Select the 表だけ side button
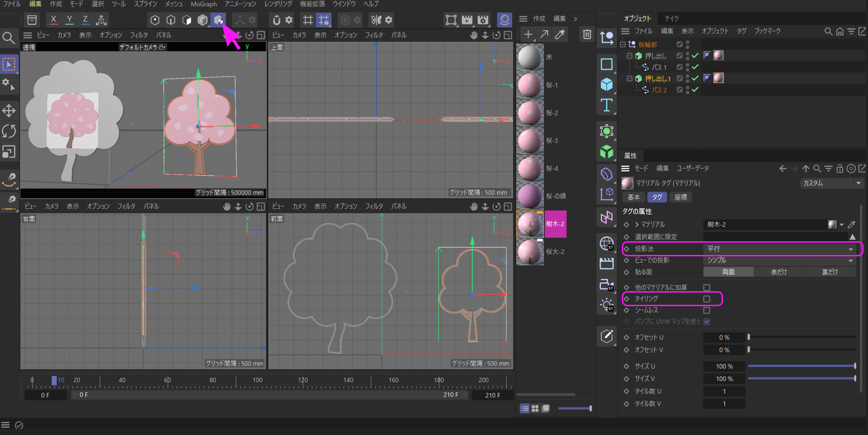The width and height of the screenshot is (868, 435). 779,272
